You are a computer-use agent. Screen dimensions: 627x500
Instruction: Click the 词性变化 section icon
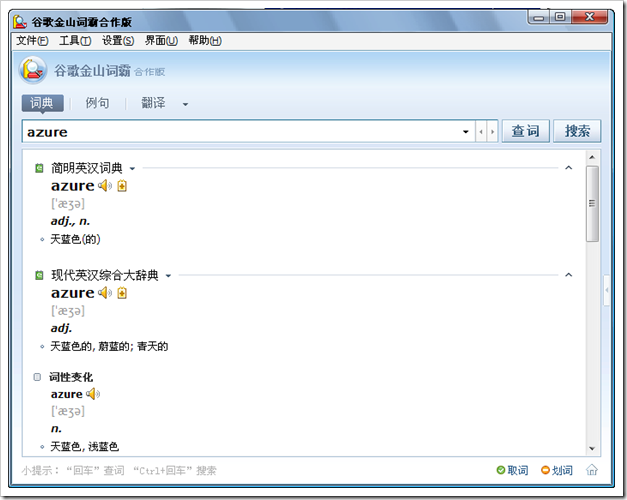point(37,377)
